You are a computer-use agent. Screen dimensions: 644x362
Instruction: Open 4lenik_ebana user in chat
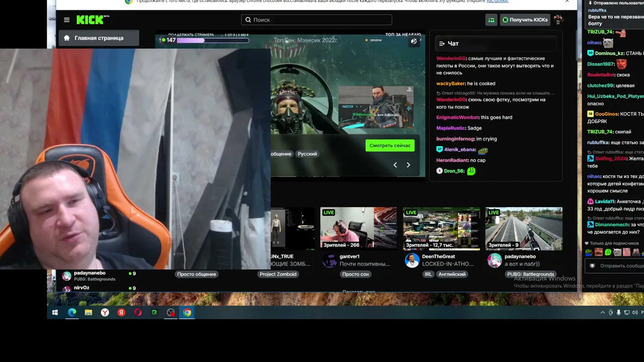tap(460, 150)
